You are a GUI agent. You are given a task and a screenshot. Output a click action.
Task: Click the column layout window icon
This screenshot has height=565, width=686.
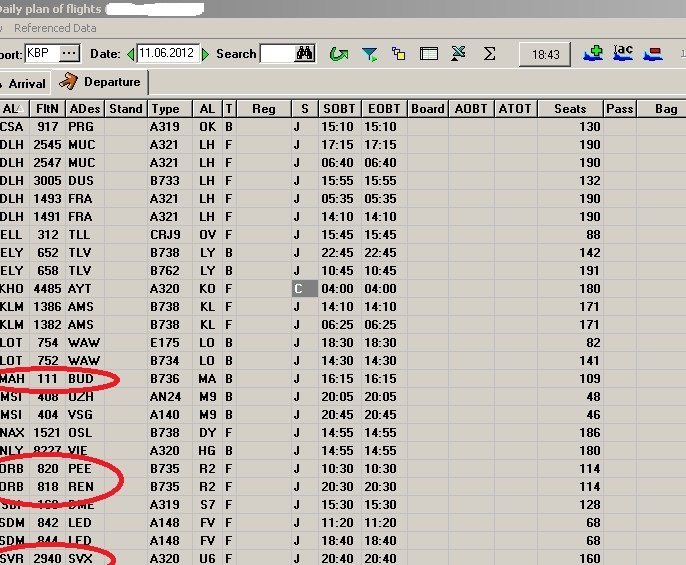[428, 54]
